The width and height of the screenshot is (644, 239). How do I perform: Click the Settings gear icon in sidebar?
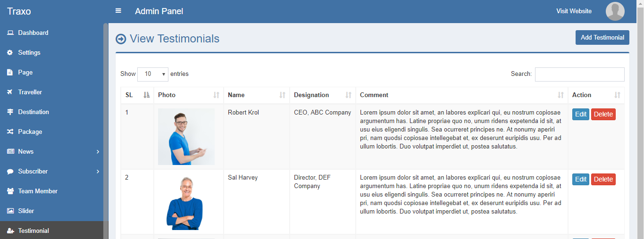click(x=10, y=53)
